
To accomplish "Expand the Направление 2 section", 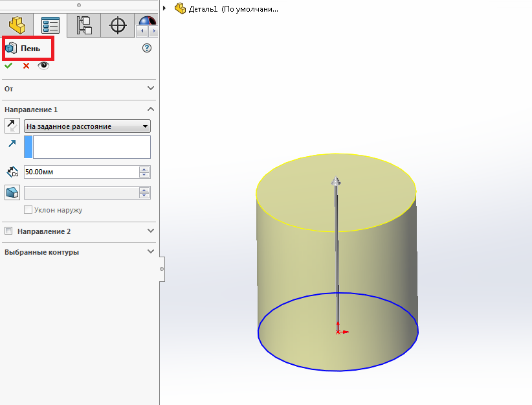I will click(x=151, y=231).
